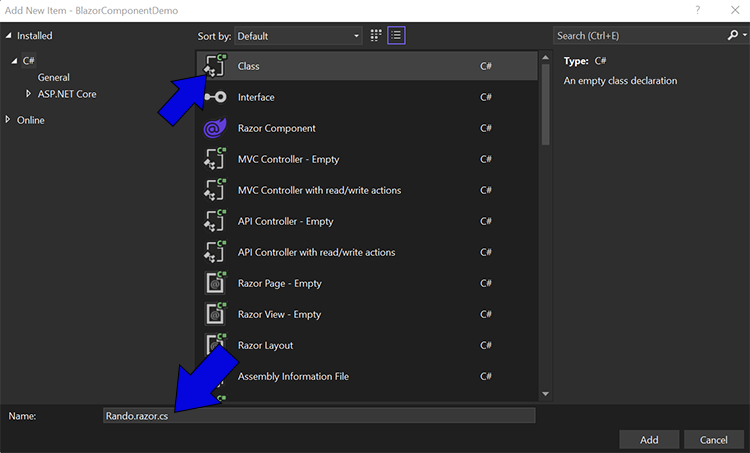Click the search magnifier icon
Viewport: 750px width, 453px height.
732,35
